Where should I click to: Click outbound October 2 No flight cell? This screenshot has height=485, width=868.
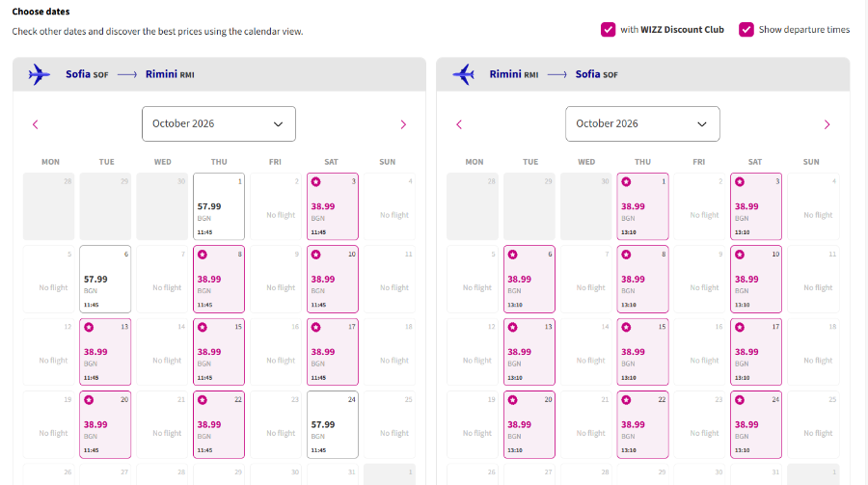tap(276, 206)
